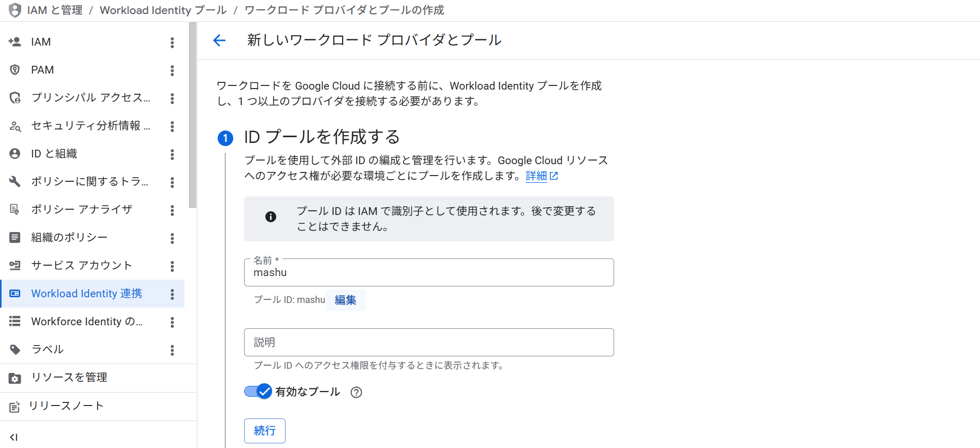This screenshot has width=980, height=448.
Task: Open the IAM sidebar item
Action: coord(92,42)
